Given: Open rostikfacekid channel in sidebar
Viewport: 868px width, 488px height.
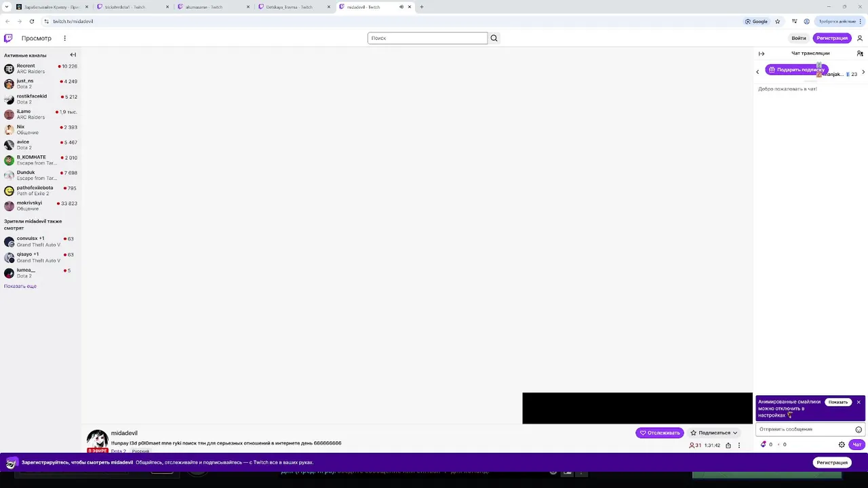Looking at the screenshot, I should [41, 99].
